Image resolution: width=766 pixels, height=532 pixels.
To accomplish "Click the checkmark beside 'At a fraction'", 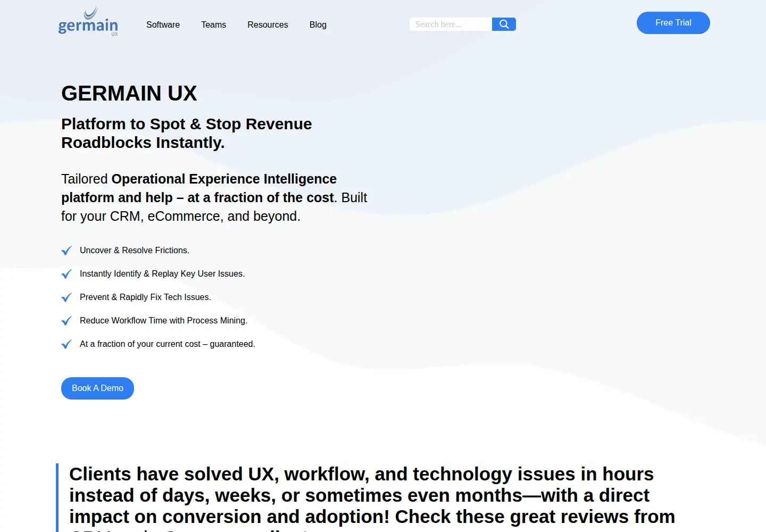I will coord(66,344).
